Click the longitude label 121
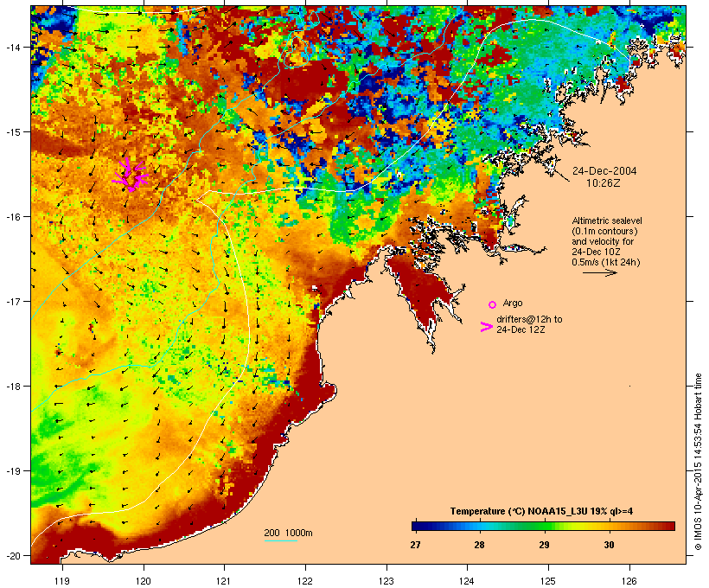This screenshot has height=588, width=709. [x=224, y=581]
